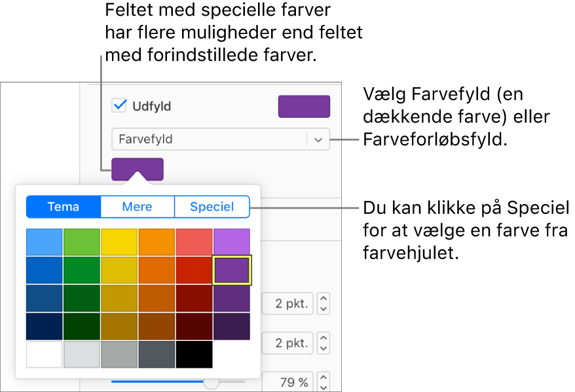The width and height of the screenshot is (575, 392).
Task: Select the darkest navy blue swatch
Action: 45,326
